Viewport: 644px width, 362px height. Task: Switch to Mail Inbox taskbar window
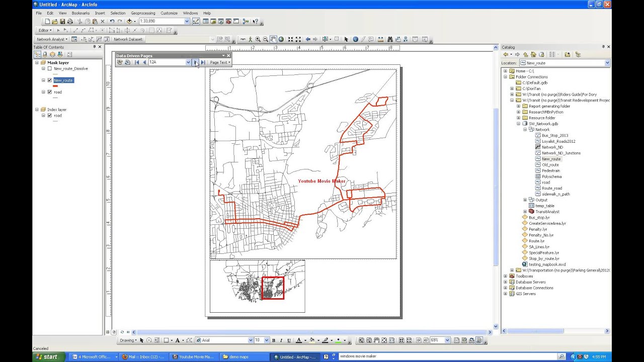pyautogui.click(x=143, y=357)
